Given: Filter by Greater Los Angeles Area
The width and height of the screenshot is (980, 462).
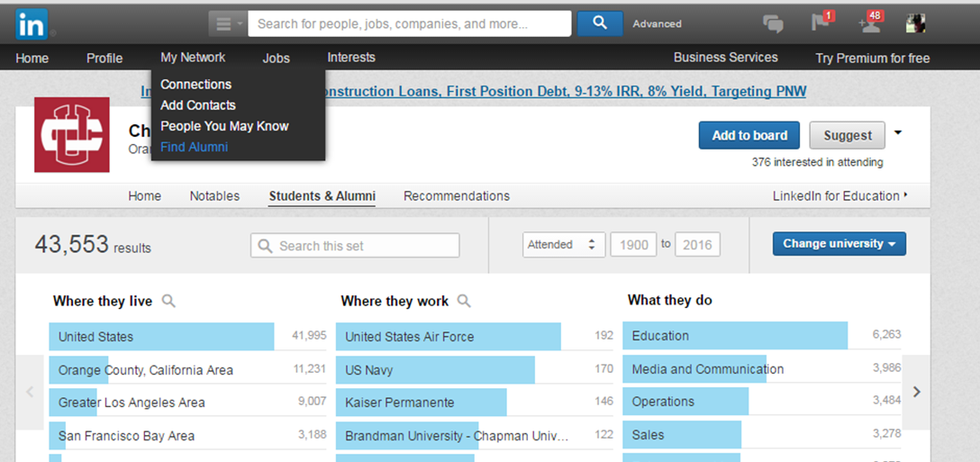Looking at the screenshot, I should click(187, 403).
